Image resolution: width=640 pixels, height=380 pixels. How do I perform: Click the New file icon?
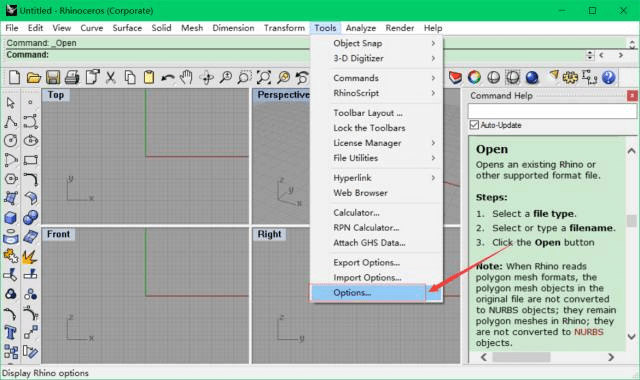point(14,77)
